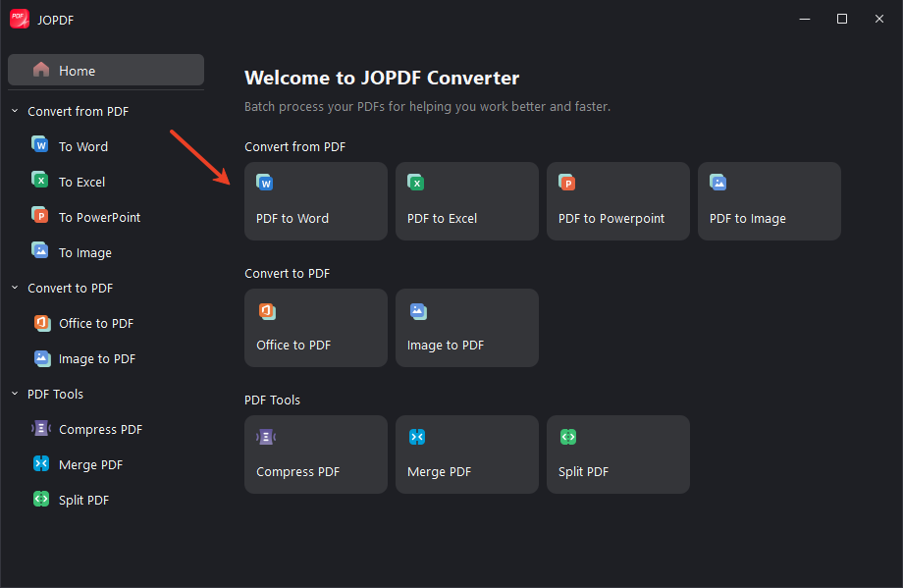Select the Home icon in the sidebar
Image resolution: width=903 pixels, height=588 pixels.
tap(40, 70)
